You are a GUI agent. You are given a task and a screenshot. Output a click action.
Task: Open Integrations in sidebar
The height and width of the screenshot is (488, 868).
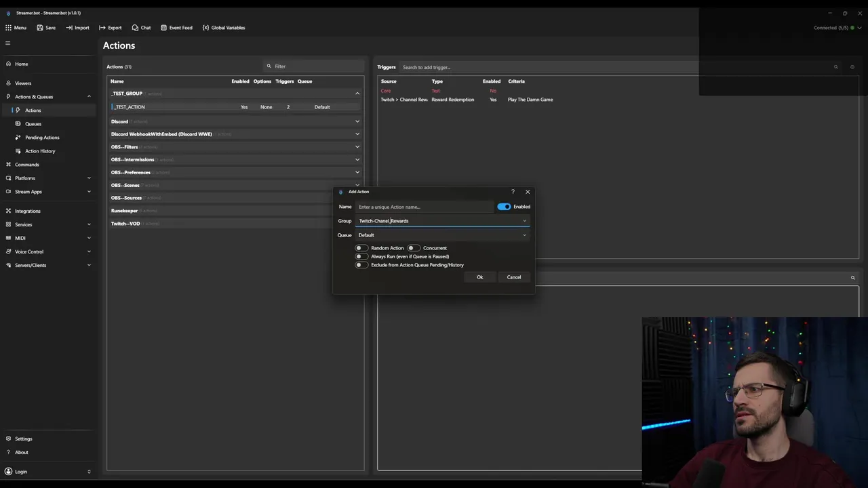[x=28, y=211]
